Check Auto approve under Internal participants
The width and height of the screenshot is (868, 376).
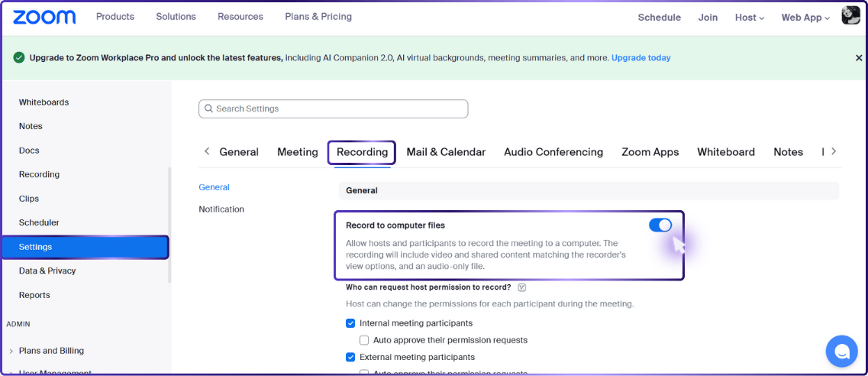363,340
